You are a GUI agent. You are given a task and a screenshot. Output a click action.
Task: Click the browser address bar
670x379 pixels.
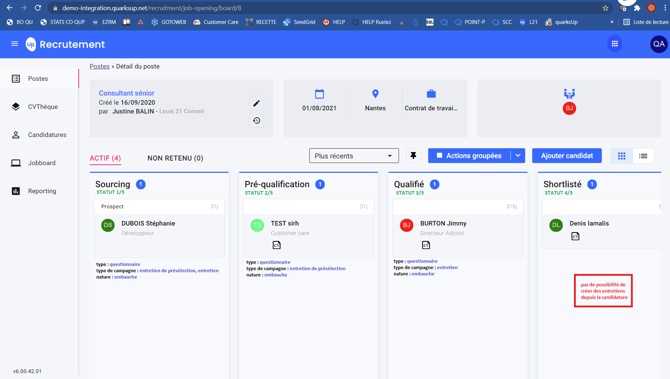329,8
